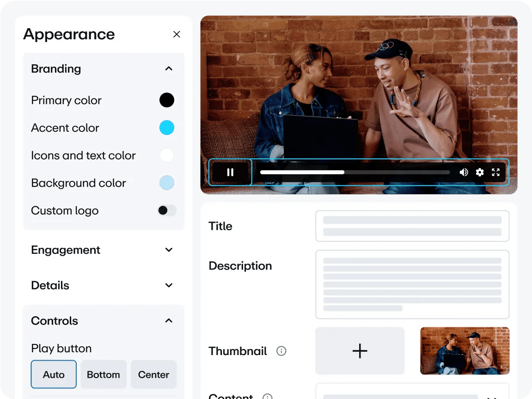Click the Details heading text

[x=50, y=285]
